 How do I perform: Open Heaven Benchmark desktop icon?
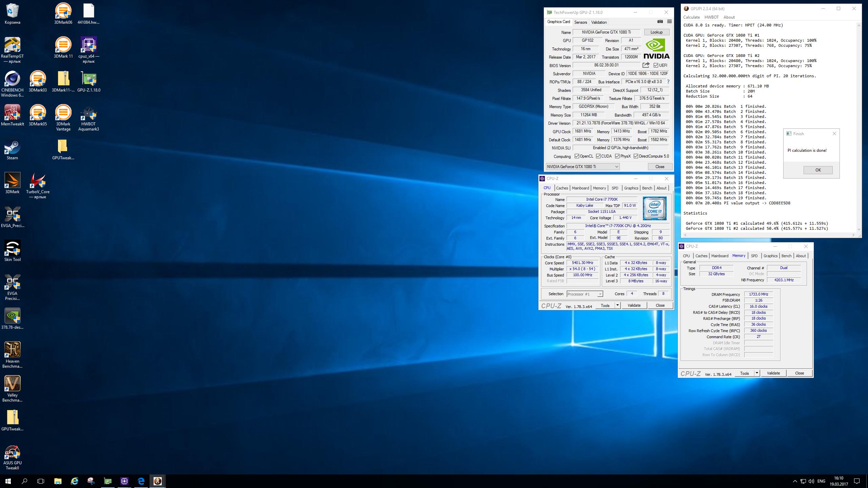(13, 355)
